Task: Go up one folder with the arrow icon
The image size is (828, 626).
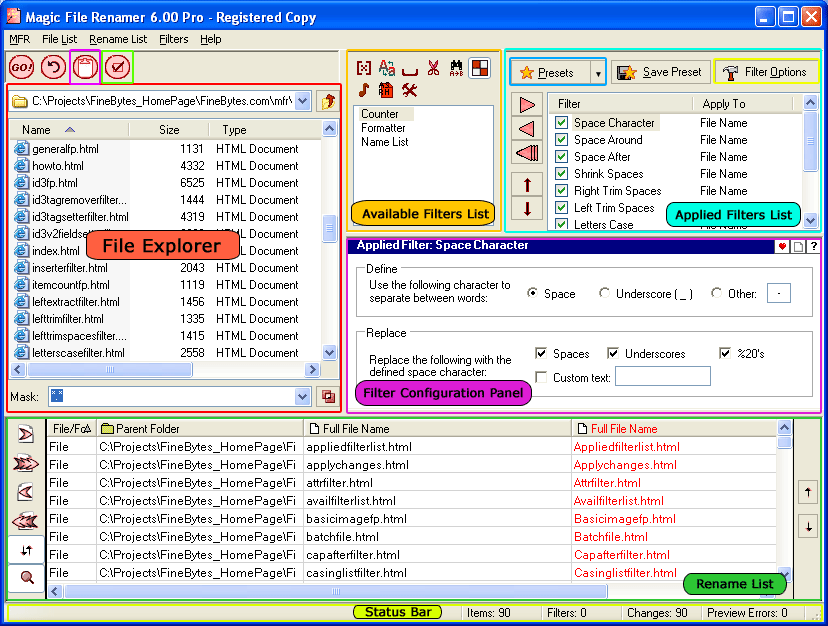Action: [328, 101]
